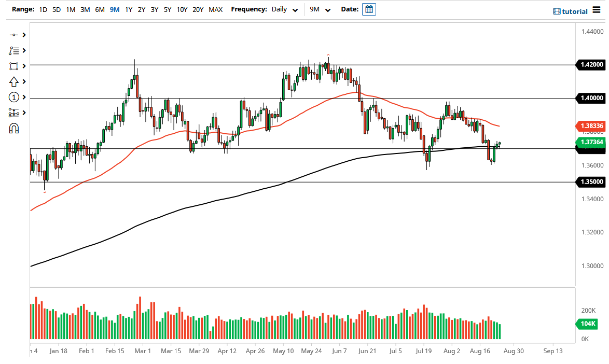The image size is (609, 364).
Task: Click the red 1.38336 moving average label
Action: [590, 125]
